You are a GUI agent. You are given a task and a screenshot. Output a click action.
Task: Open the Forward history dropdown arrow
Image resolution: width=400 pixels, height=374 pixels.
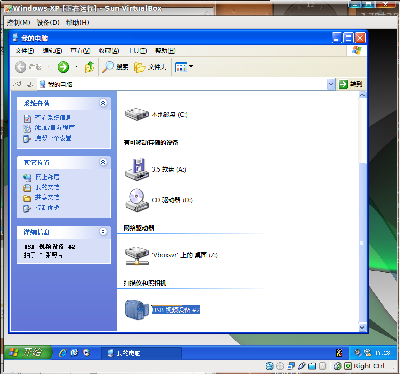click(76, 67)
